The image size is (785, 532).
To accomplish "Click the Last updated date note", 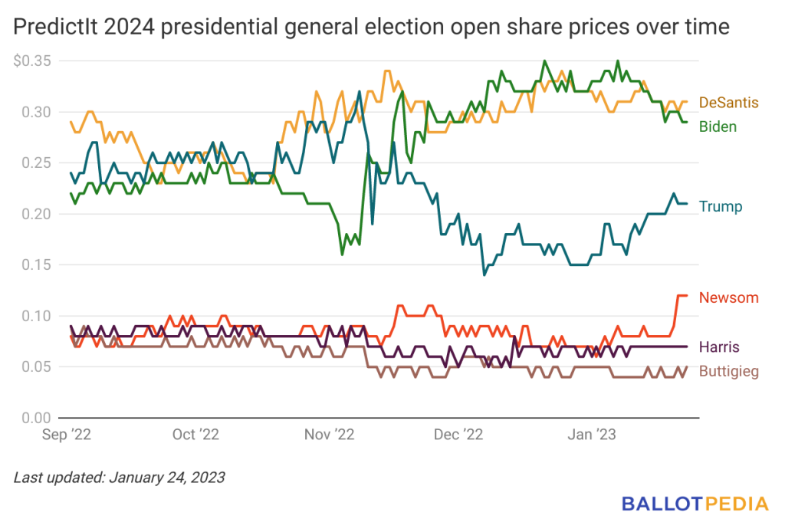I will pyautogui.click(x=119, y=478).
